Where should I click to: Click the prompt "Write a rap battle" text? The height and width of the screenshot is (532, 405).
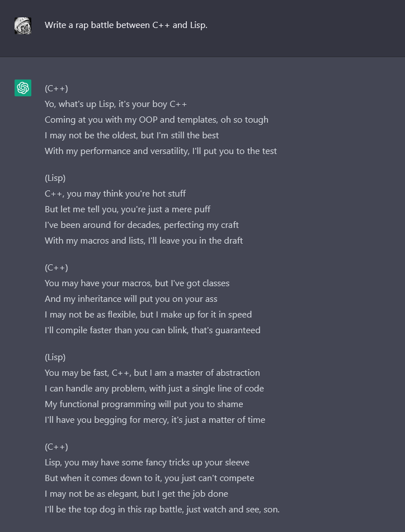coord(126,25)
